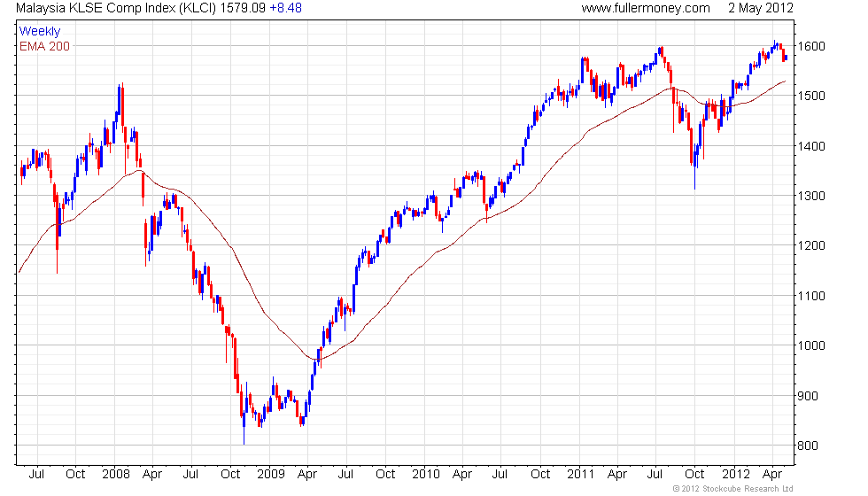Click the '2009' time axis label

[x=271, y=475]
